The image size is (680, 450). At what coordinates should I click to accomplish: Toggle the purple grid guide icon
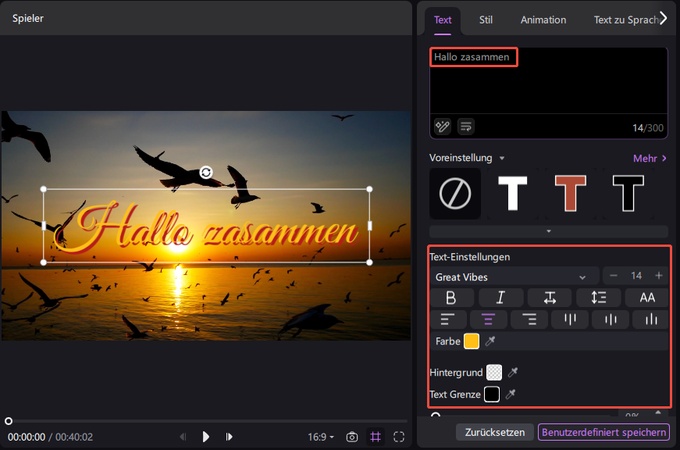[376, 437]
